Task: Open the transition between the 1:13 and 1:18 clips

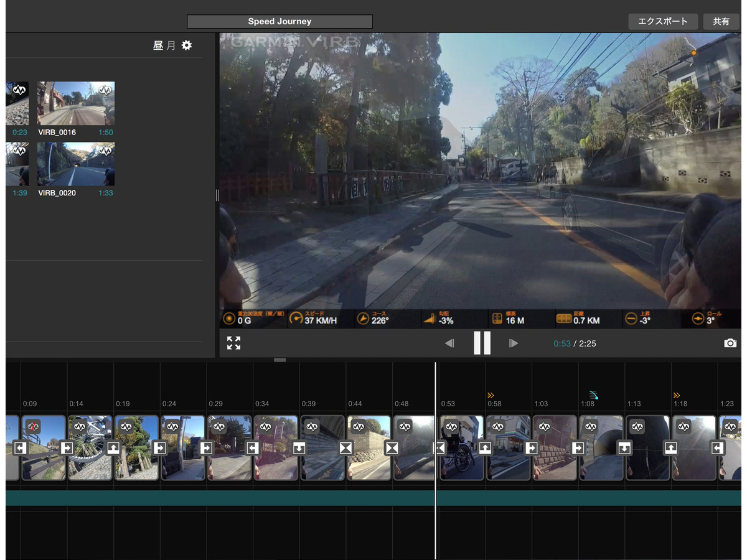Action: click(x=671, y=448)
